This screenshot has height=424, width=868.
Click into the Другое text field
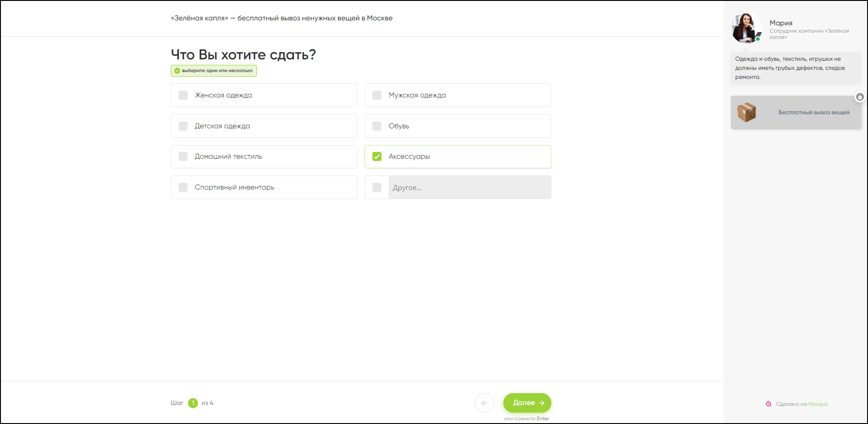[469, 187]
